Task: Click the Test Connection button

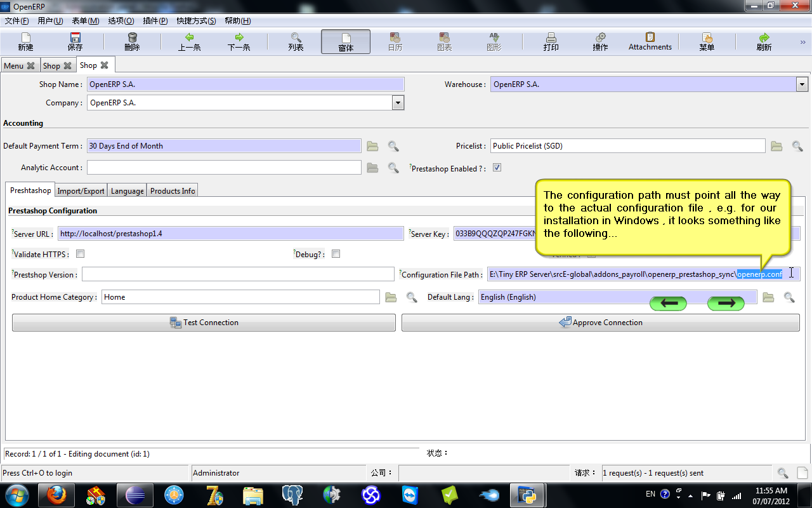Action: pos(204,323)
